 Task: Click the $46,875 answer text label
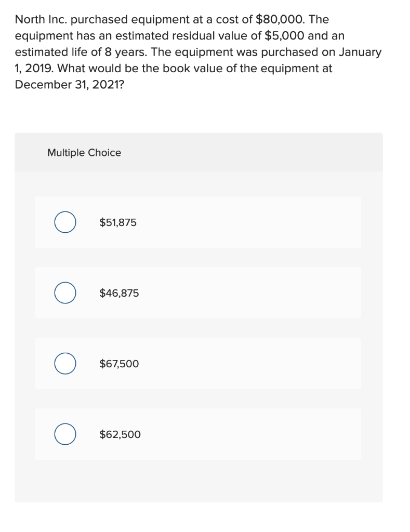coord(118,292)
